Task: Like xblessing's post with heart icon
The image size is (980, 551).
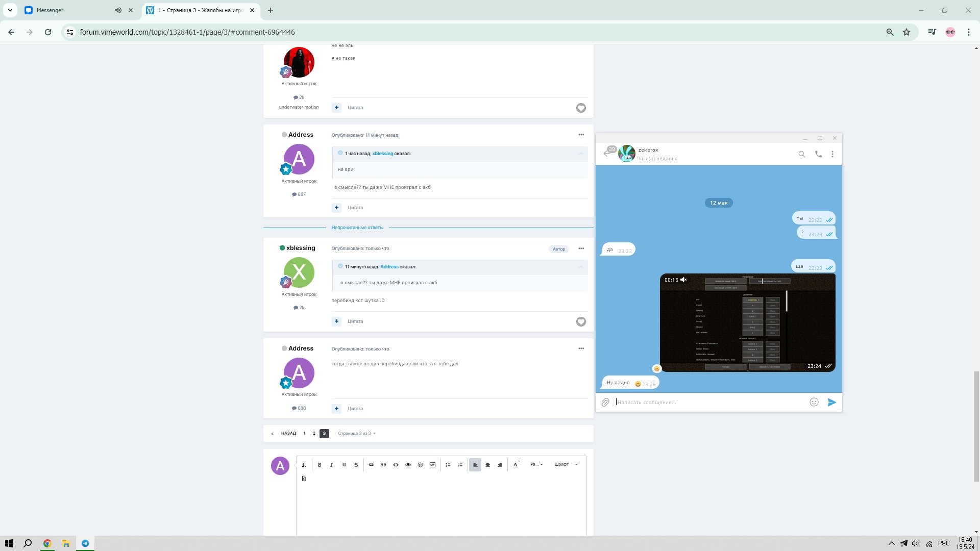Action: (581, 321)
